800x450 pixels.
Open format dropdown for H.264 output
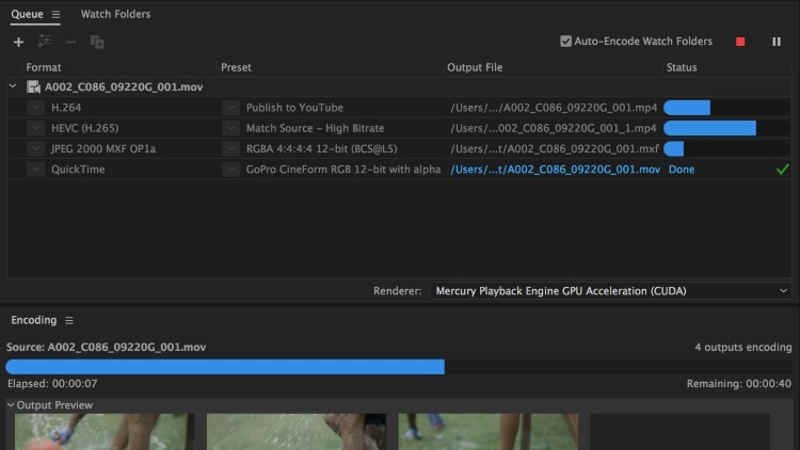point(36,108)
